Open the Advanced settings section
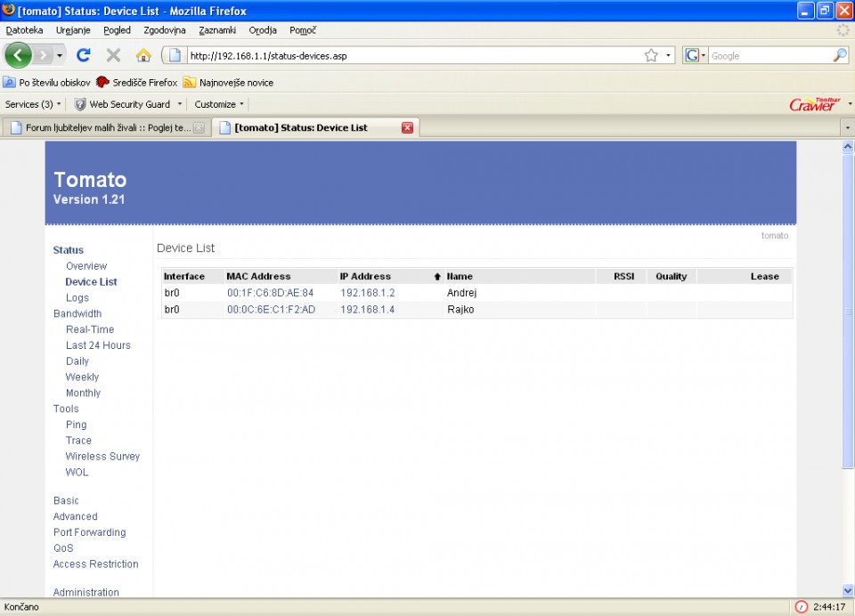Viewport: 855px width, 616px height. [75, 515]
